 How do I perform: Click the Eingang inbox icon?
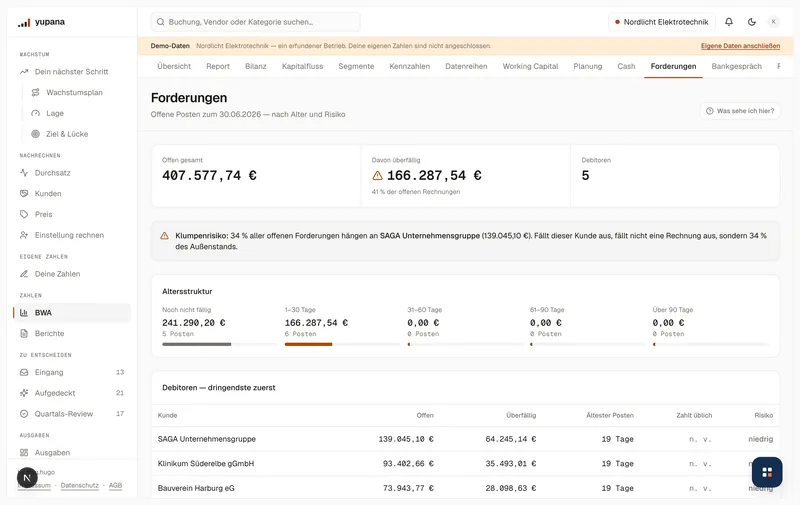(x=24, y=372)
